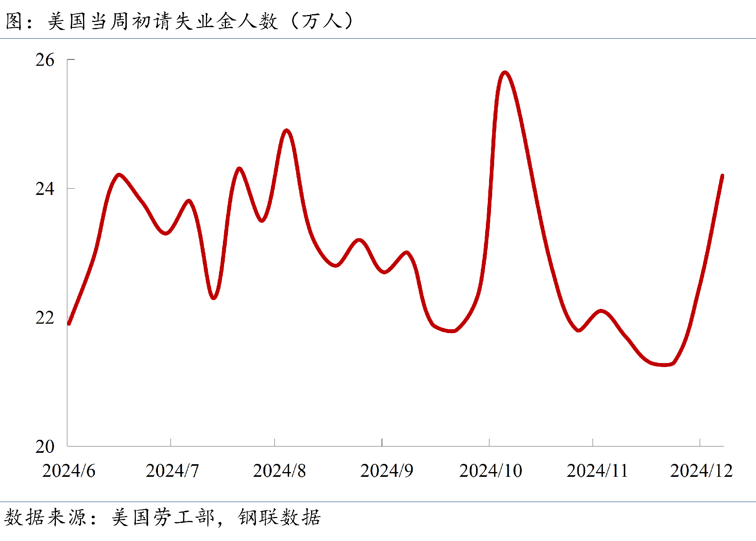Click the x-axis label 2024/10

490,471
